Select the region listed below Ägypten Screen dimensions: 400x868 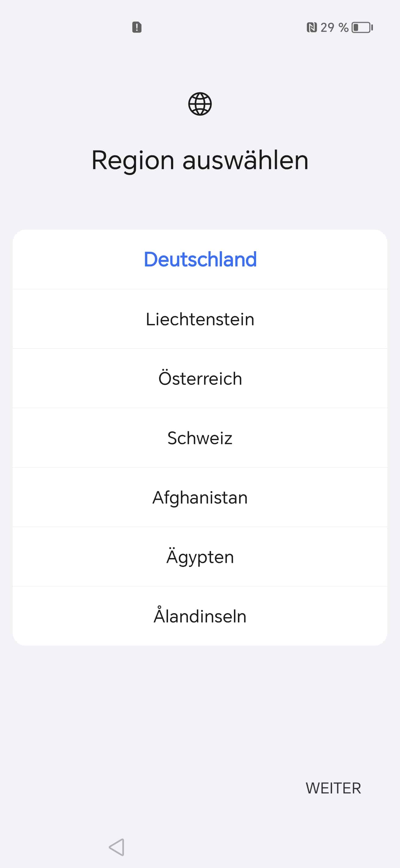click(200, 616)
